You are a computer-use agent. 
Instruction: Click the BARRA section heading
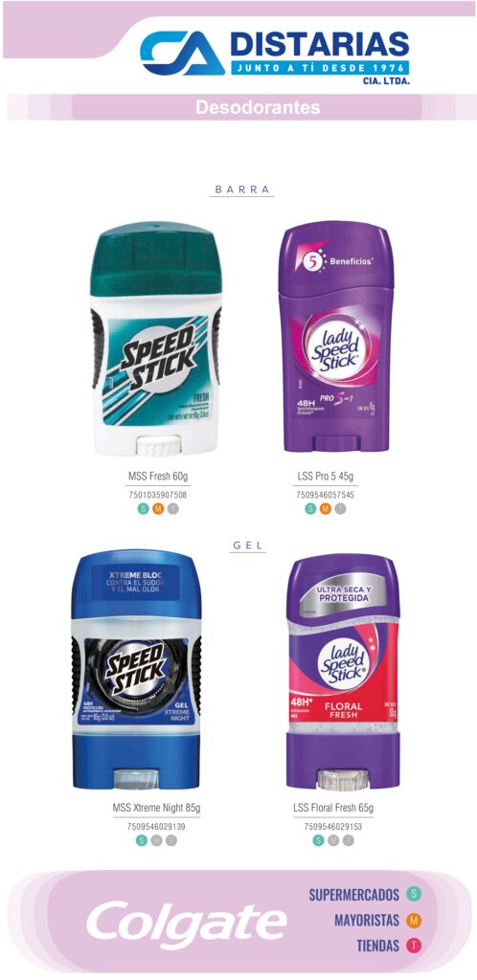242,189
